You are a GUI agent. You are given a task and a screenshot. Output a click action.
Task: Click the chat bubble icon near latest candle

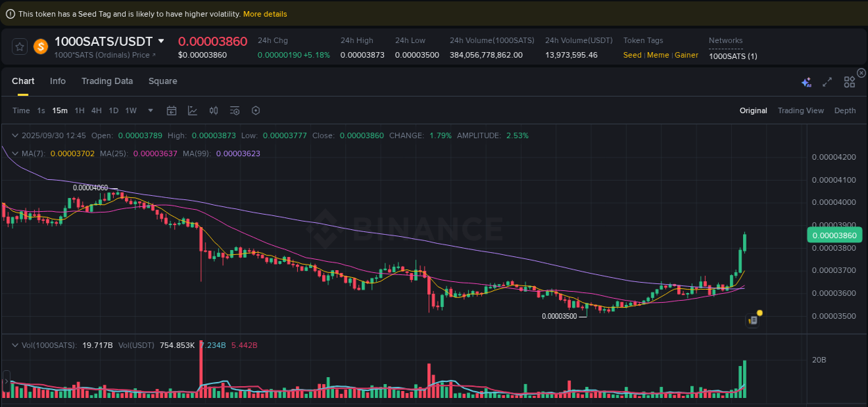(x=753, y=319)
